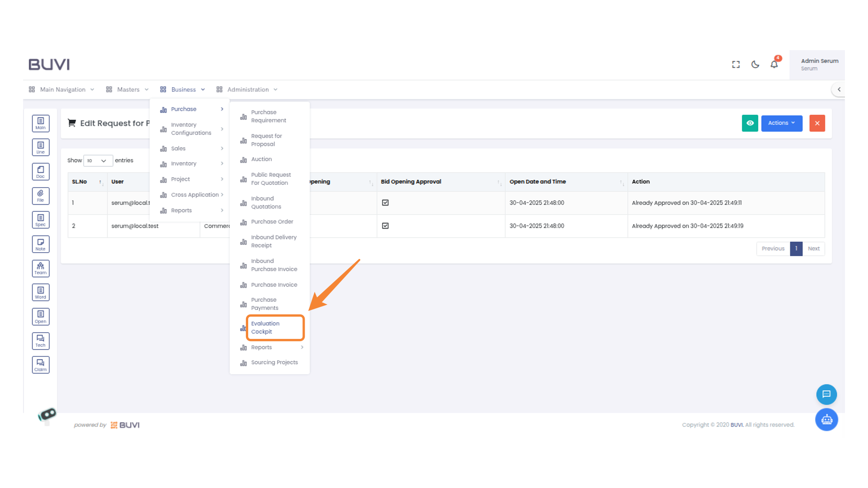Click the red close X button
The width and height of the screenshot is (868, 488).
click(817, 123)
